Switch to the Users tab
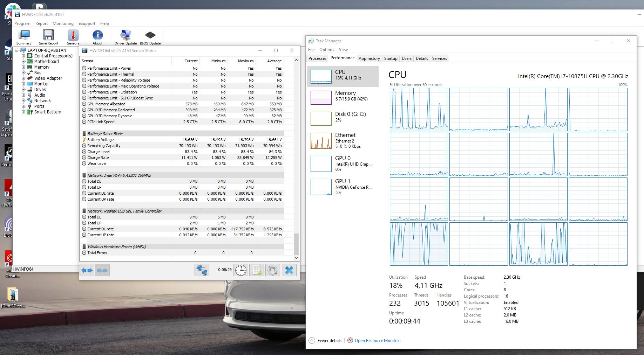 click(407, 58)
